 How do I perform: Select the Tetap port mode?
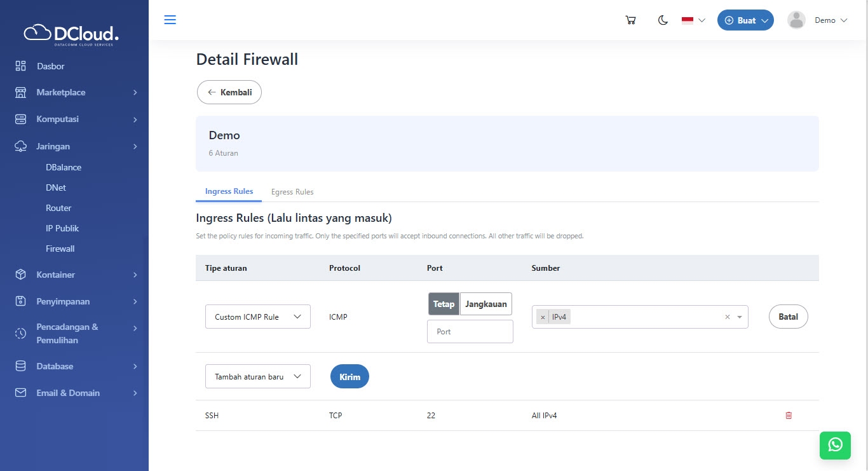tap(444, 304)
